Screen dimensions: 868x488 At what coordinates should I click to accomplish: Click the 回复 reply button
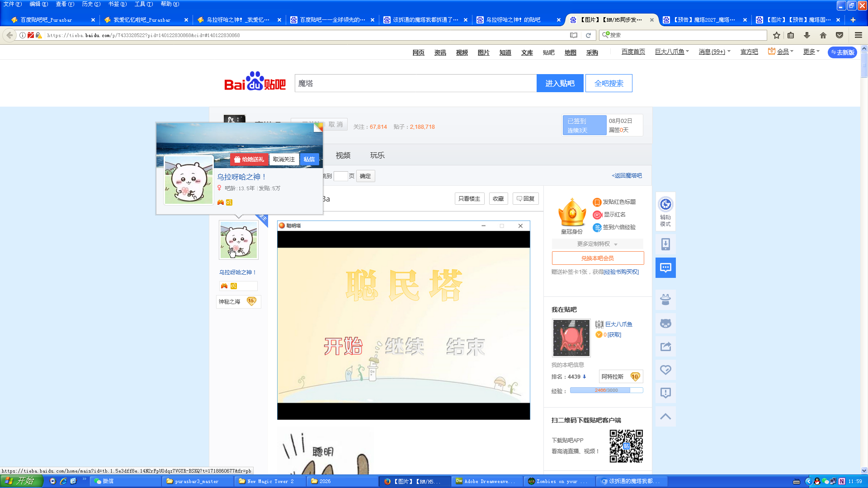point(525,199)
